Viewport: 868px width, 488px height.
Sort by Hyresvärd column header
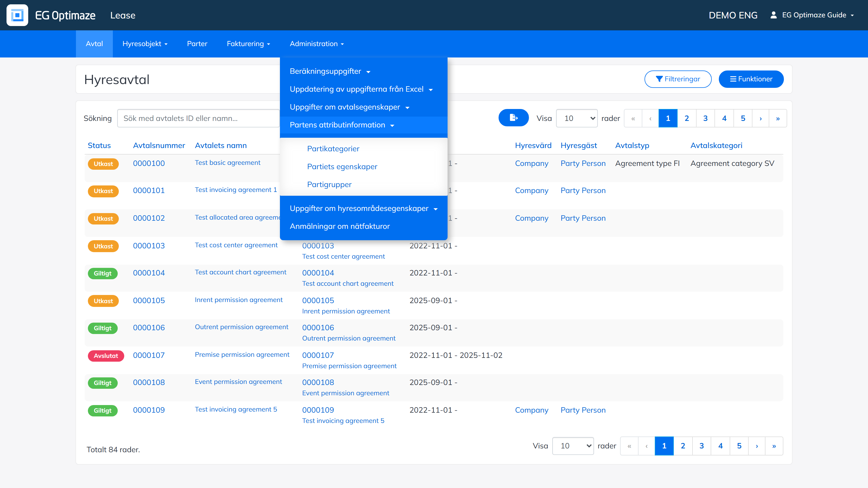(x=533, y=146)
